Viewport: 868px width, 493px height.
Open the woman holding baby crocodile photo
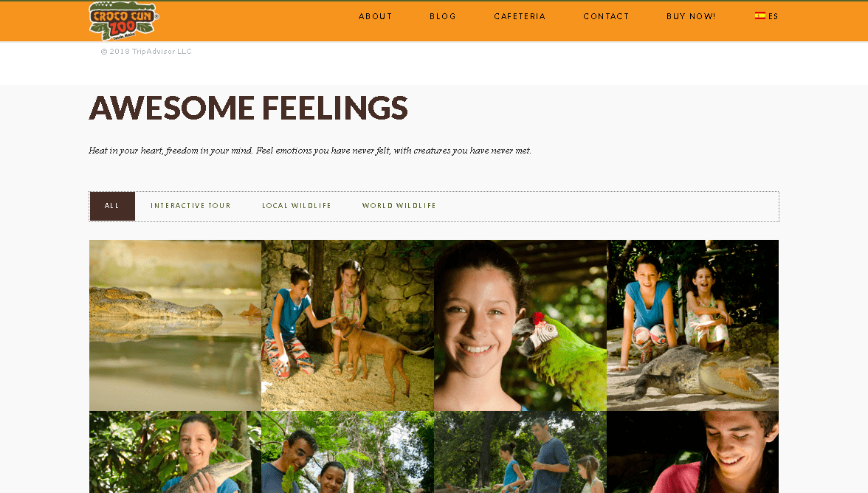point(175,452)
